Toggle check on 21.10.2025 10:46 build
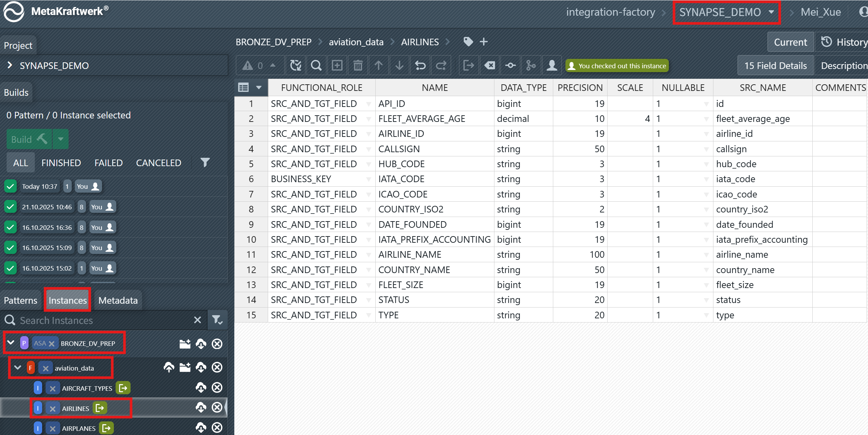The height and width of the screenshot is (435, 868). coord(10,207)
